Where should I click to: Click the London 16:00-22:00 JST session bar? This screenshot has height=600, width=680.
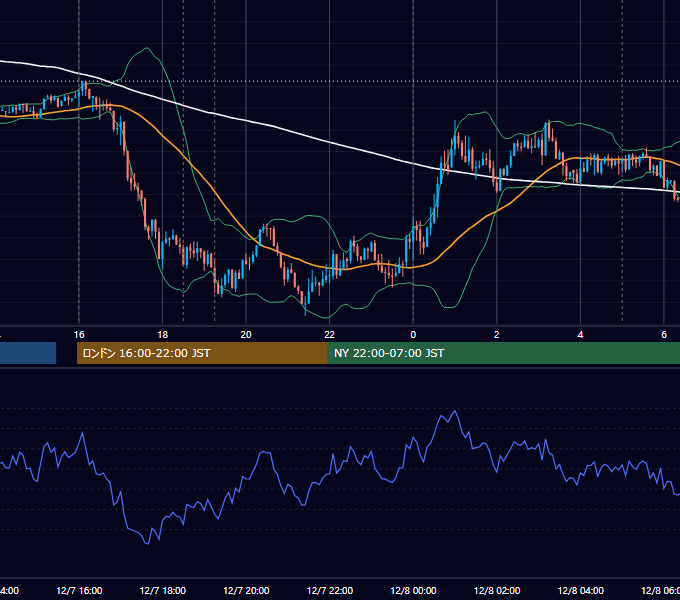(x=202, y=353)
